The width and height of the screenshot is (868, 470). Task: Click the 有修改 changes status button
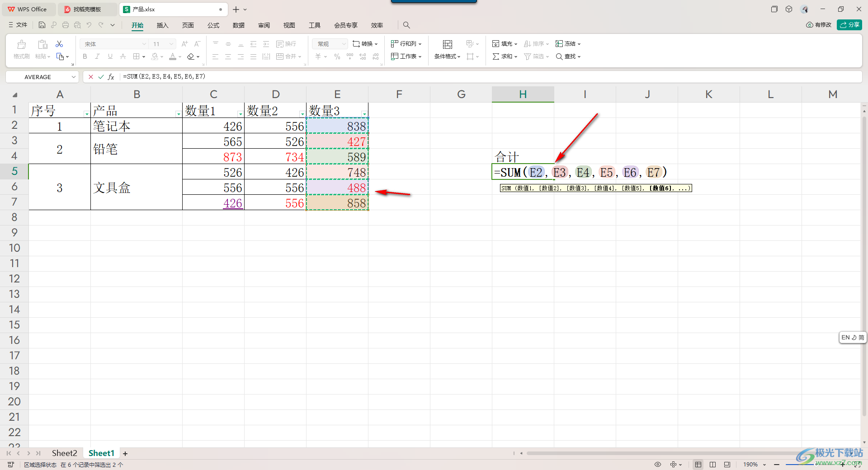pos(819,25)
